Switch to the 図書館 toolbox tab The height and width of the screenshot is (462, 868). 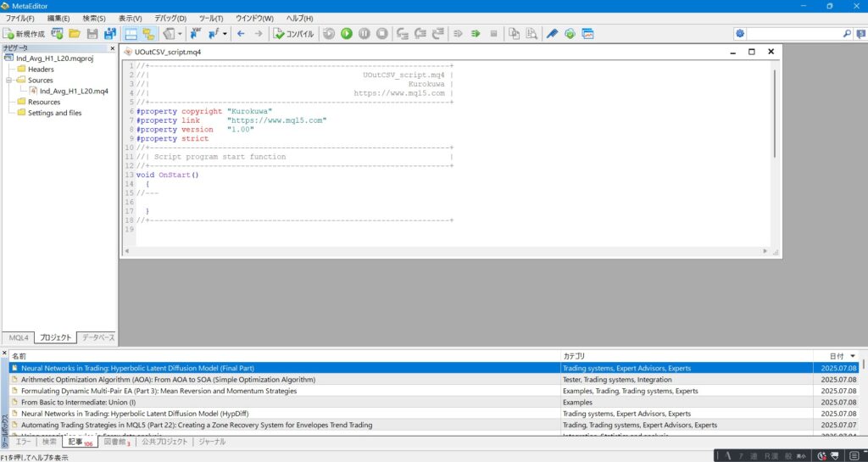(x=117, y=442)
